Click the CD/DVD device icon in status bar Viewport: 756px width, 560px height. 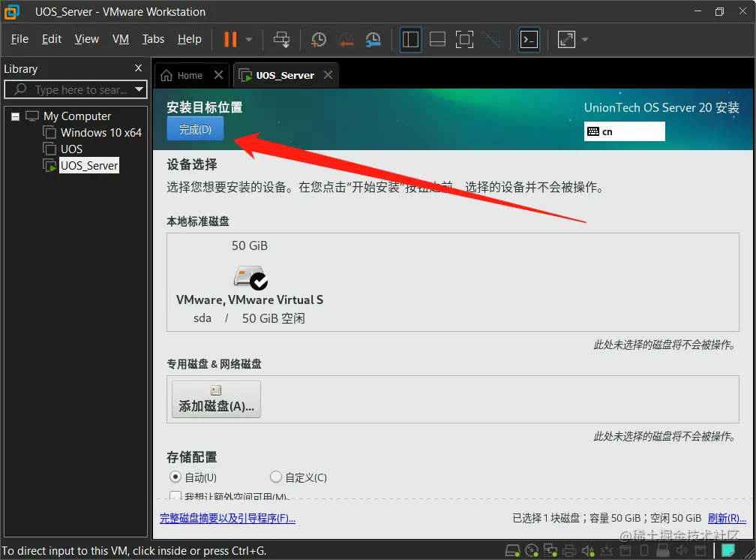click(x=532, y=549)
